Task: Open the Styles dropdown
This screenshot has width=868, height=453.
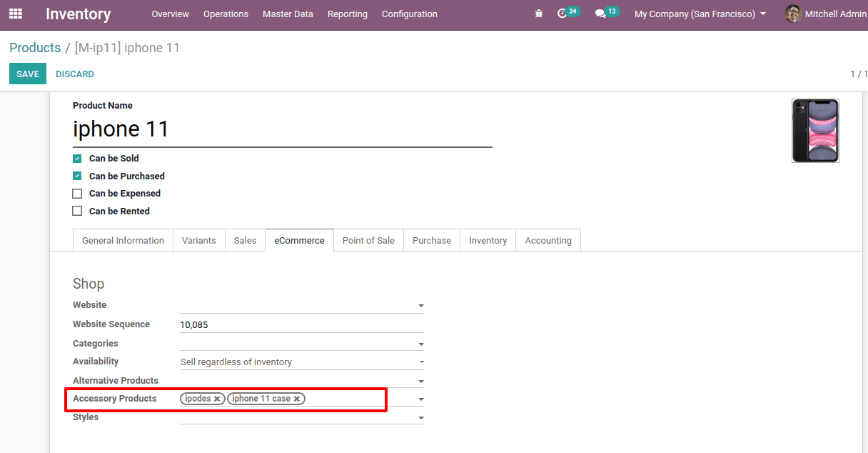Action: click(x=420, y=418)
